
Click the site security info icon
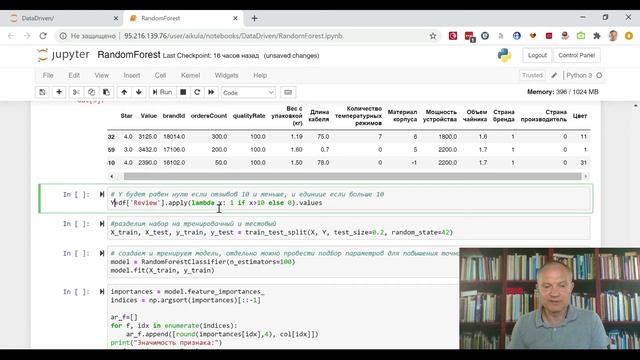[63, 36]
